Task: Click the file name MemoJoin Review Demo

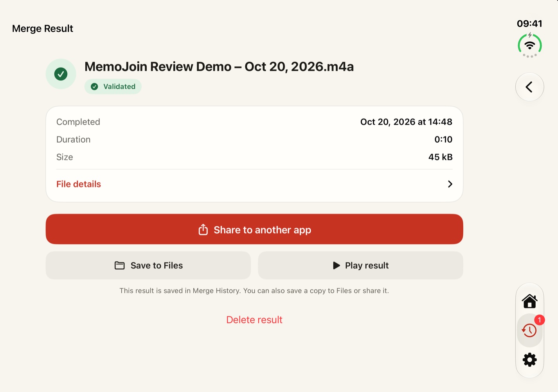Action: click(219, 66)
